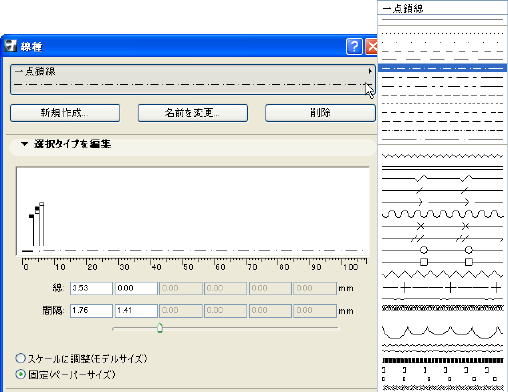Choose the square symbol line type
508x392 pixels.
click(x=442, y=262)
